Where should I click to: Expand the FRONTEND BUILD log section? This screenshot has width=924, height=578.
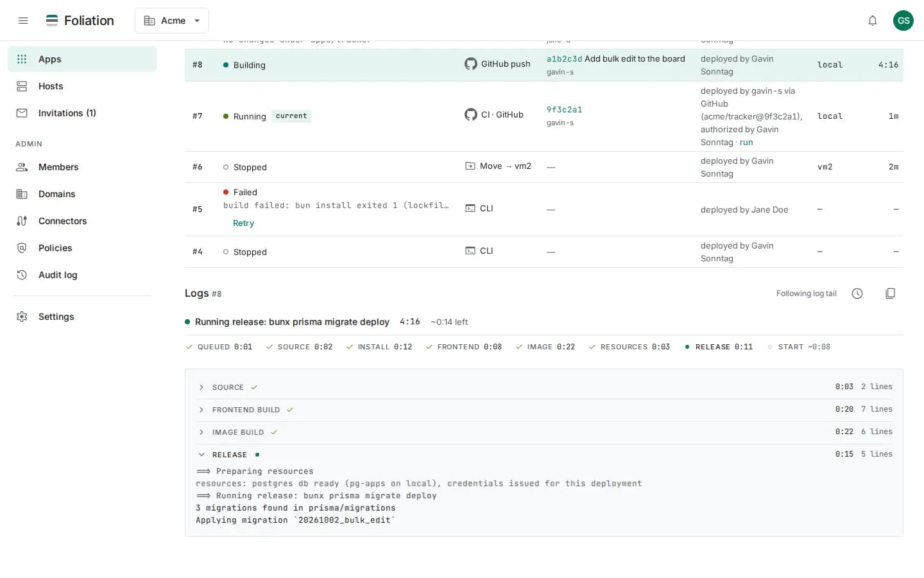[x=544, y=410]
